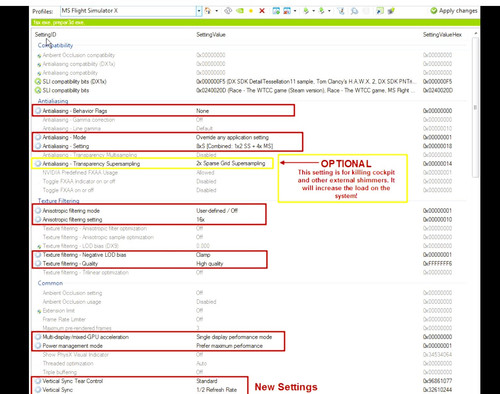Click the filter funnel toolbar icon
500x394 pixels.
click(341, 11)
